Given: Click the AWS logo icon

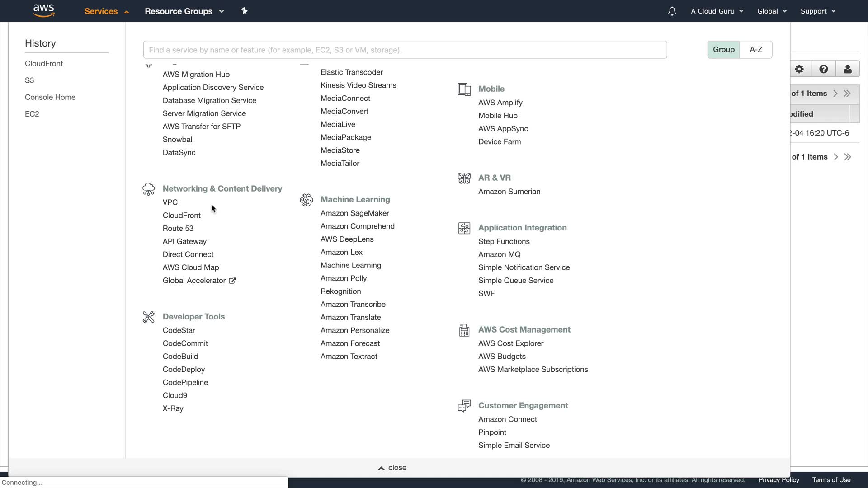Looking at the screenshot, I should click(44, 11).
